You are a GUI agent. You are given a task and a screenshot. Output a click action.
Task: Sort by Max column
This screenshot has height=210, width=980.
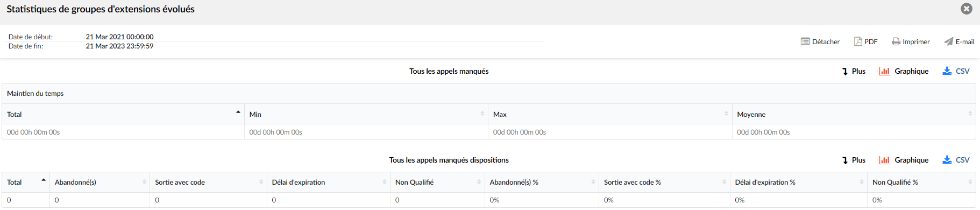pos(610,114)
